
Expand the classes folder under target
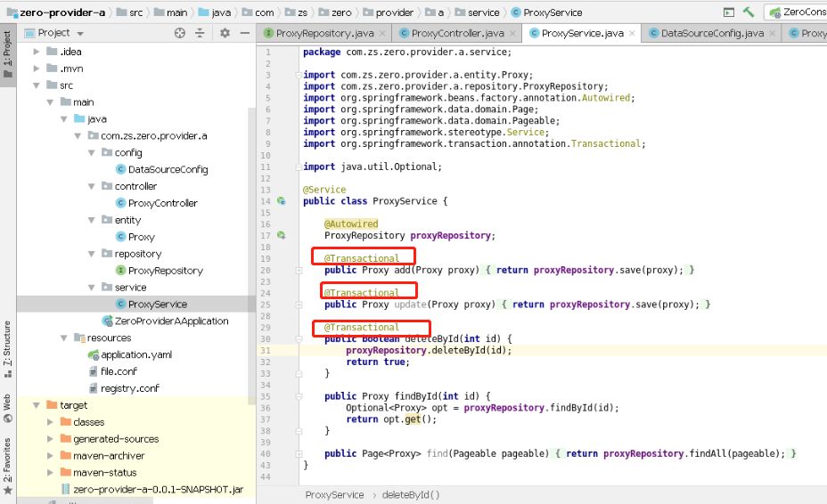[50, 422]
